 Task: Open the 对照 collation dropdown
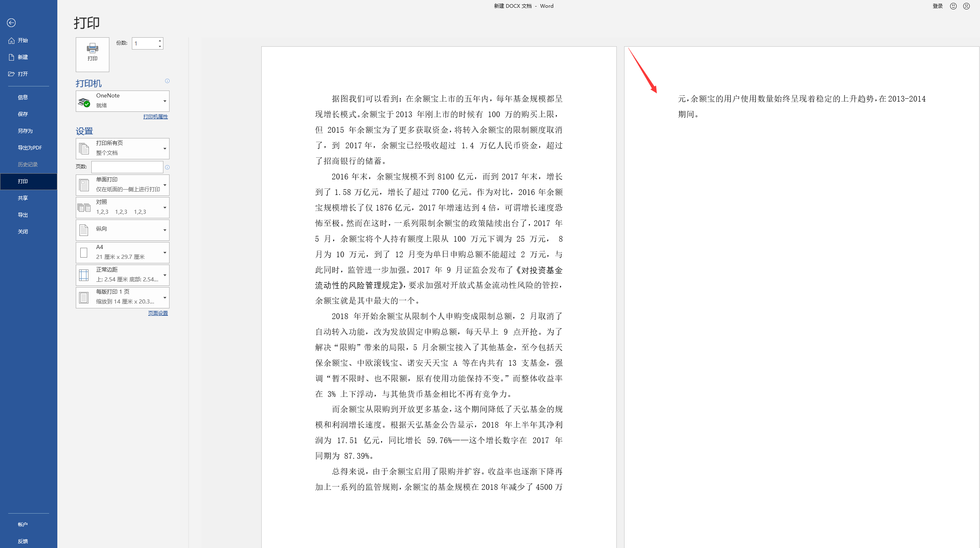(x=122, y=207)
